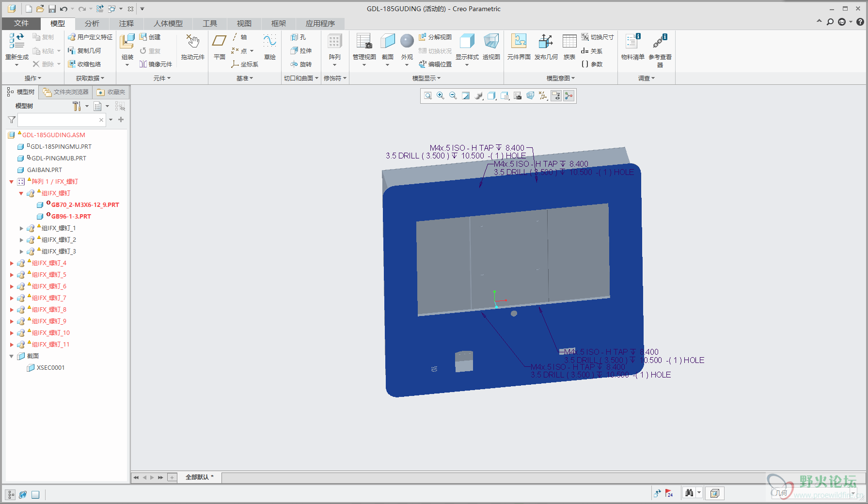Open the Reference Viewer icon

click(660, 42)
